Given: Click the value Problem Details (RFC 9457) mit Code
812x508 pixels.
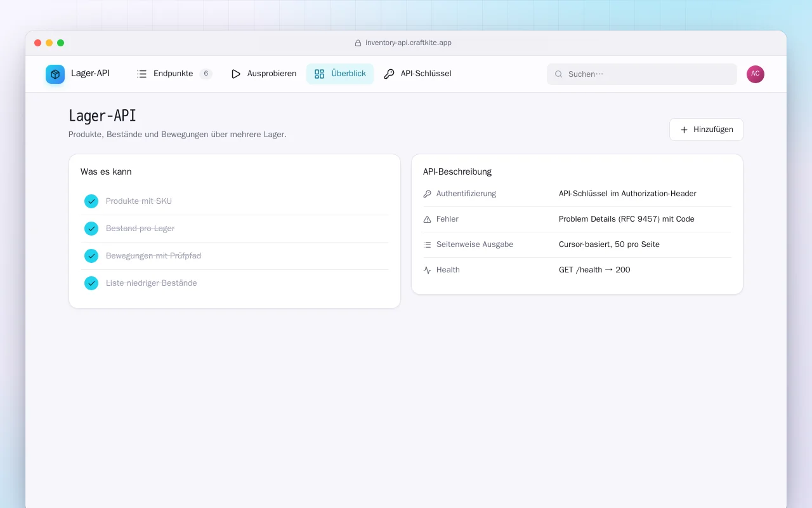Looking at the screenshot, I should 627,219.
